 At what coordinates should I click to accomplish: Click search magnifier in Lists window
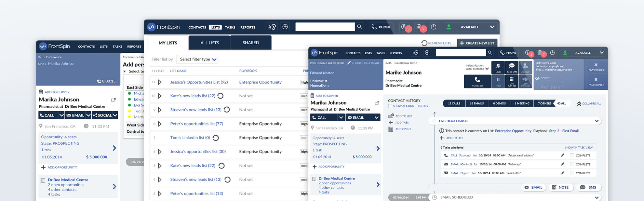click(359, 27)
